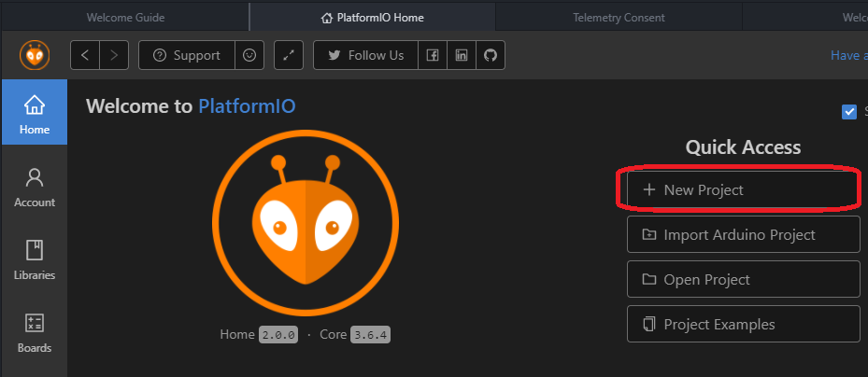
Task: Open the PlatformIO LinkedIn page icon
Action: (x=462, y=55)
